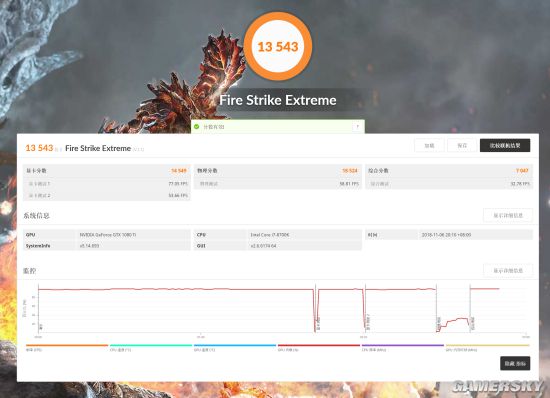
Task: Click the orange 13 543 score in the panel header
Action: [39, 148]
